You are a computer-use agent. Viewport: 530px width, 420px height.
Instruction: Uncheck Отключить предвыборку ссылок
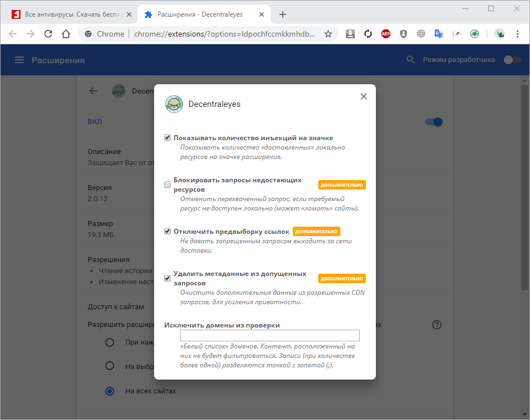(167, 231)
